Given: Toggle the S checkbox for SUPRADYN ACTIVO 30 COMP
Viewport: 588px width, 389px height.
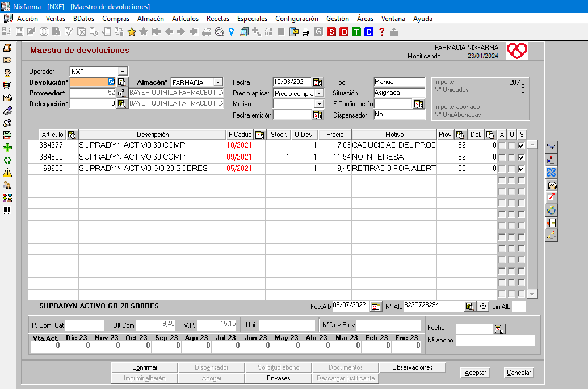Looking at the screenshot, I should tap(521, 145).
